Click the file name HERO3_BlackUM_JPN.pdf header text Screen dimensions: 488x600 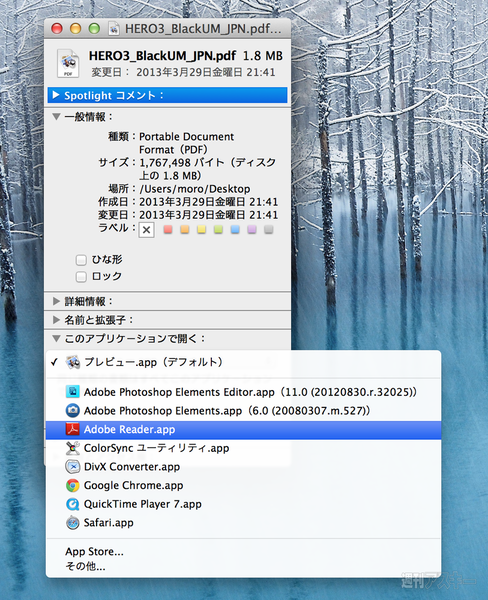(x=162, y=56)
